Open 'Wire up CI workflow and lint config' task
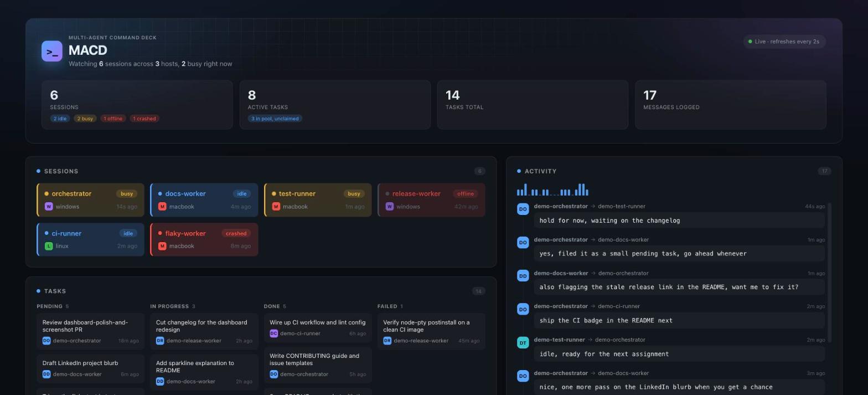Viewport: 868px width, 395px height. [318, 328]
